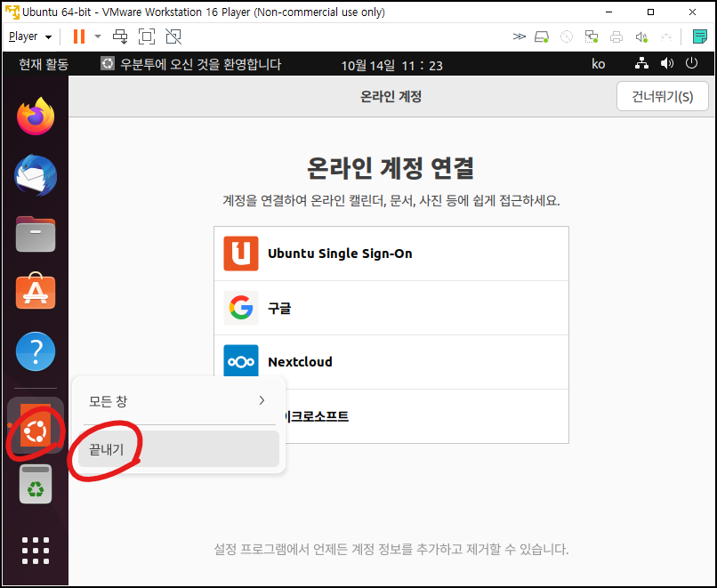Open the VMware notes/message icon
This screenshot has width=717, height=588.
point(699,36)
